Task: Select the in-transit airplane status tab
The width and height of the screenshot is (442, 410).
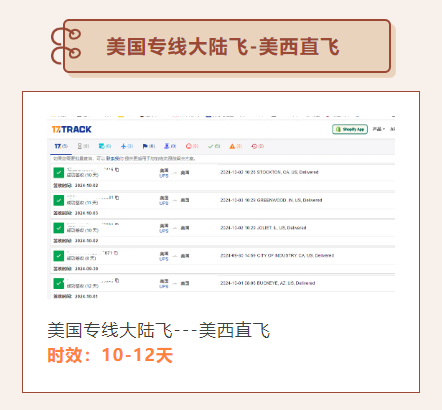Action: (127, 146)
